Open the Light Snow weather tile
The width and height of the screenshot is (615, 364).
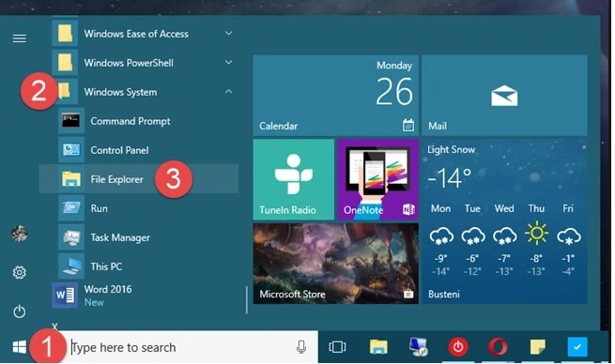[x=504, y=221]
